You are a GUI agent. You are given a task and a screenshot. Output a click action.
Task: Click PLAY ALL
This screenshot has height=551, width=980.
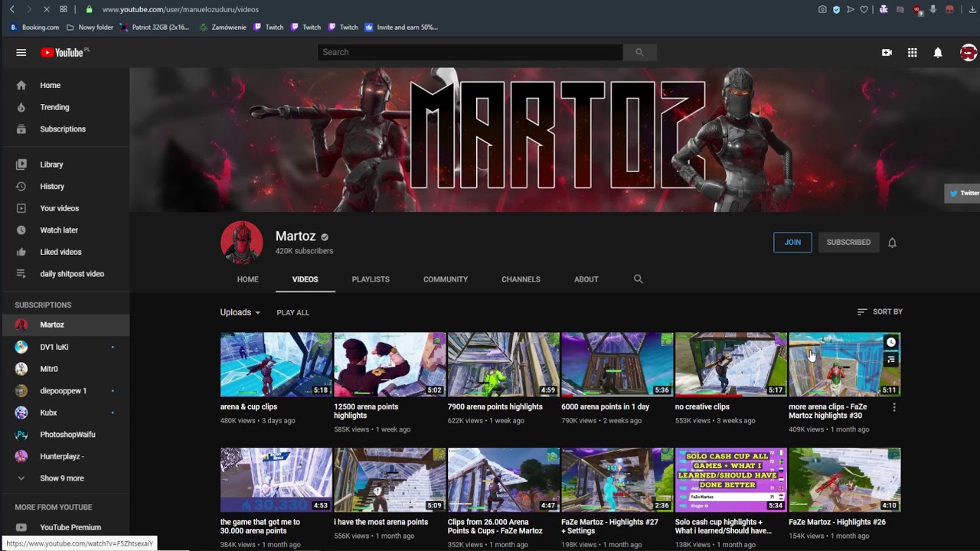(292, 313)
